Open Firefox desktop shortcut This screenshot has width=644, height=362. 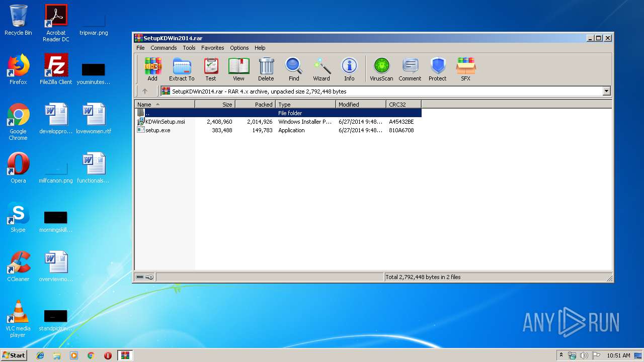[18, 69]
